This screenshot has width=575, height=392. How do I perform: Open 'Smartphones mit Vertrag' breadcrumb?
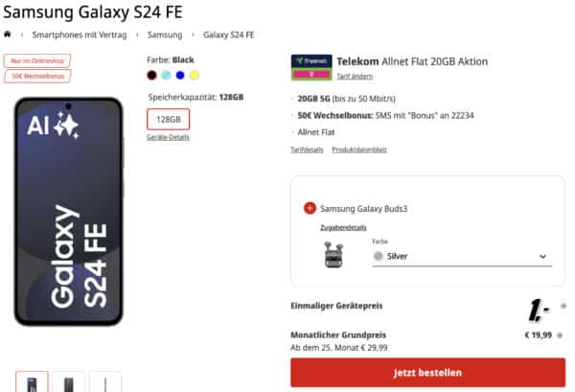pyautogui.click(x=80, y=35)
